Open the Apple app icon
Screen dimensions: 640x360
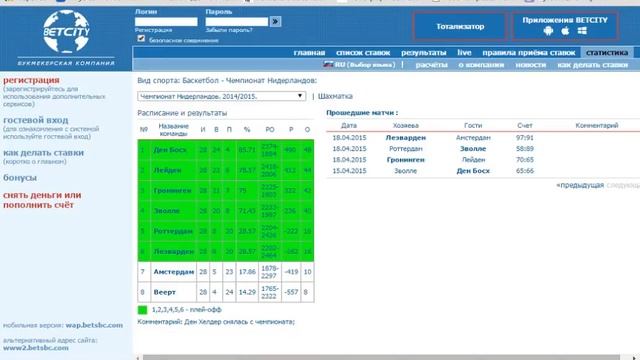[565, 31]
